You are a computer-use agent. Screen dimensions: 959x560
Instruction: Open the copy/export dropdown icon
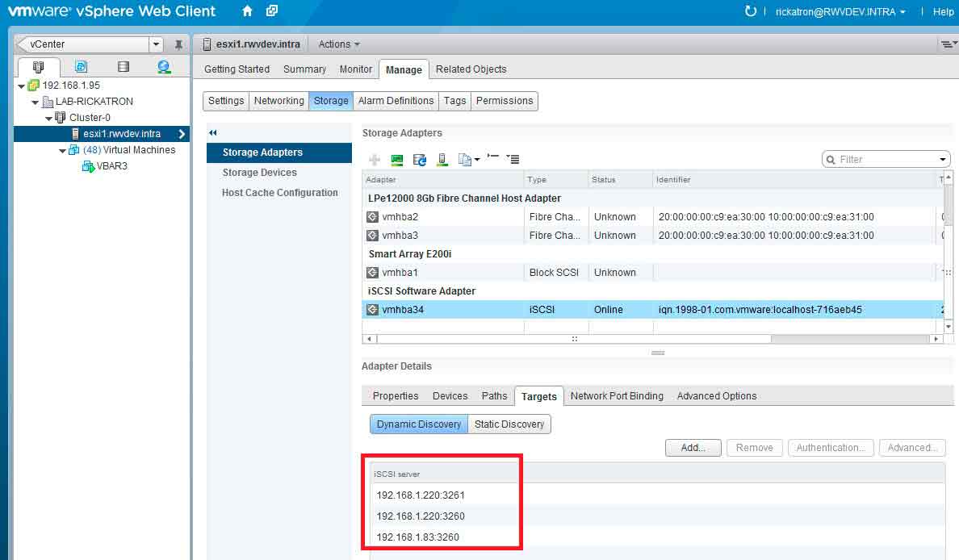coord(469,160)
